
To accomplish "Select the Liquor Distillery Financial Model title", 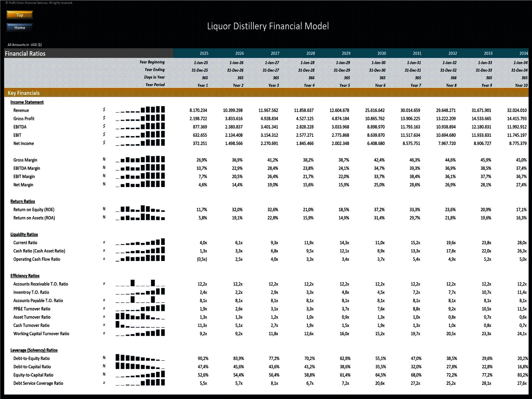I will click(x=268, y=26).
